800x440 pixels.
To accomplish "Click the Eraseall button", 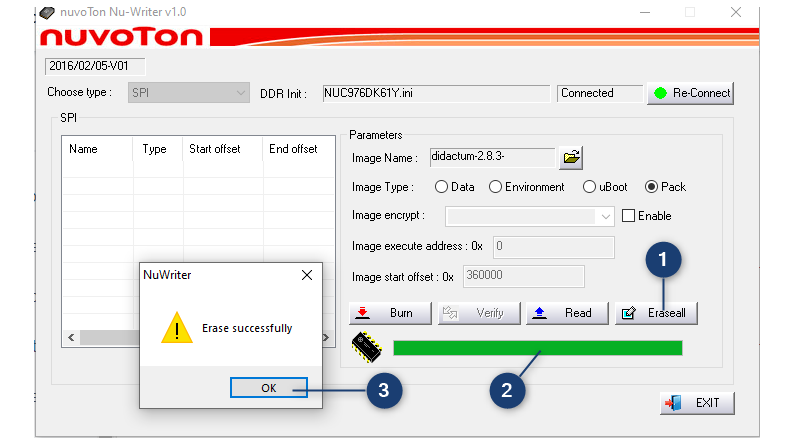I will point(656,313).
